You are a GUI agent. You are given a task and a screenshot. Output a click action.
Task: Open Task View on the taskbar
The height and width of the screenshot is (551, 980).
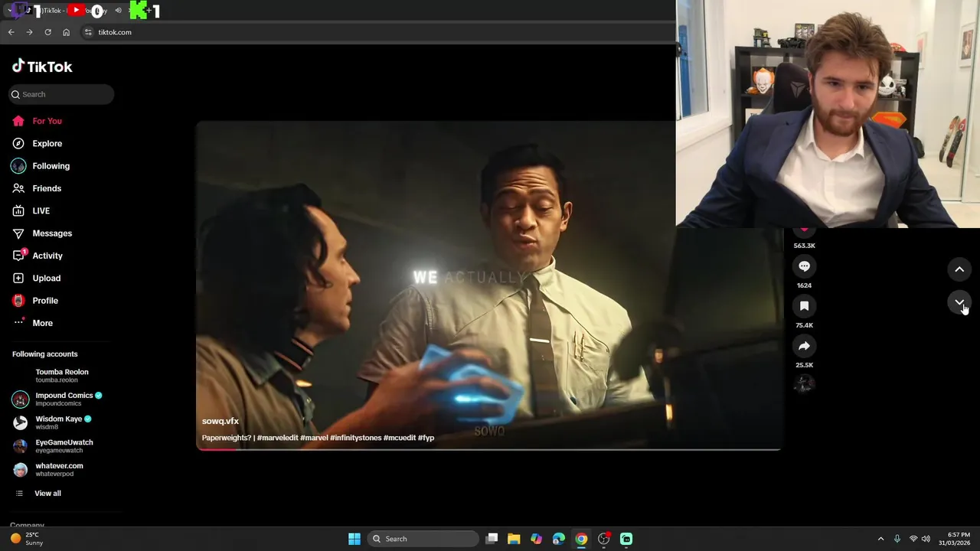492,539
